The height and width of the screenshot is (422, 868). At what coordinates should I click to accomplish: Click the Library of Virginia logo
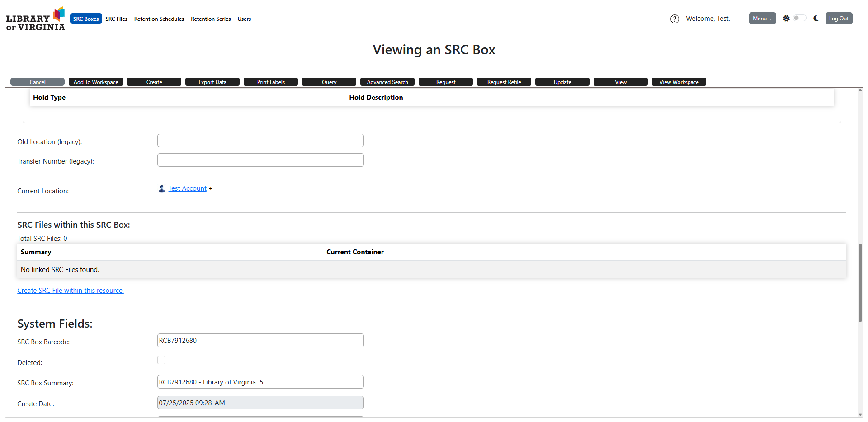(x=36, y=19)
